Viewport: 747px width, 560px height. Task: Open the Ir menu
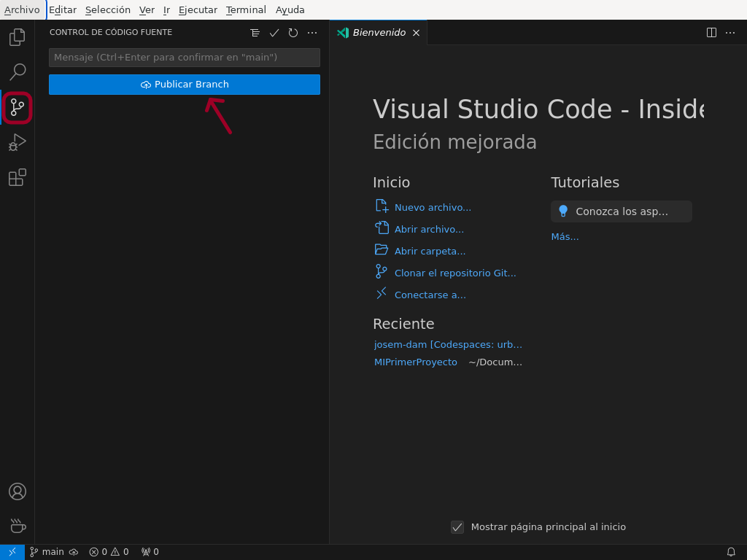coord(167,10)
